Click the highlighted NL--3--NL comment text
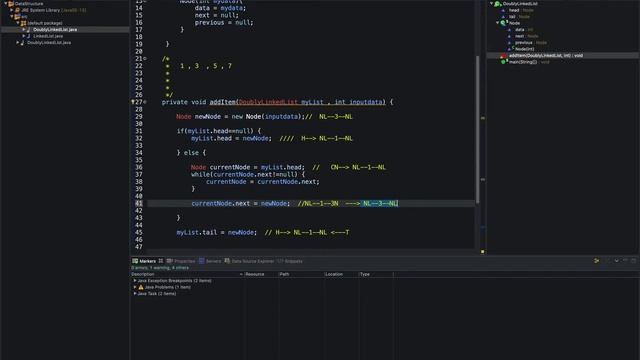 [x=380, y=203]
